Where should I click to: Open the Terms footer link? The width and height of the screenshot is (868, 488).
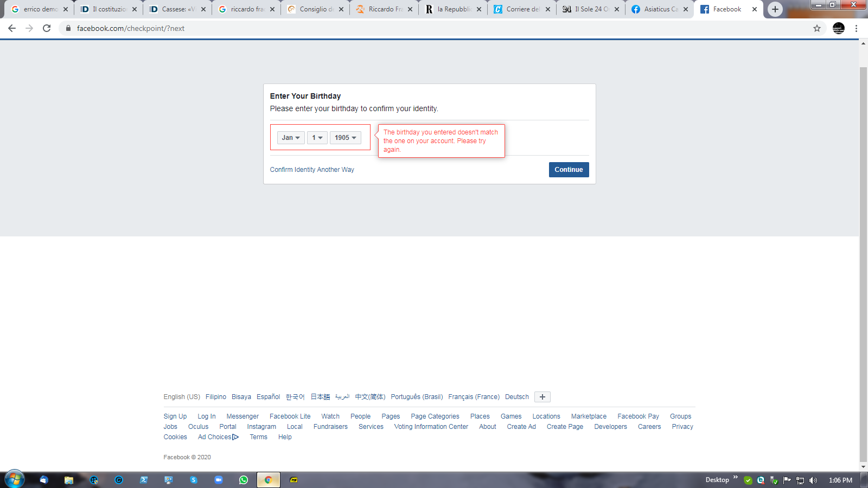(x=258, y=437)
